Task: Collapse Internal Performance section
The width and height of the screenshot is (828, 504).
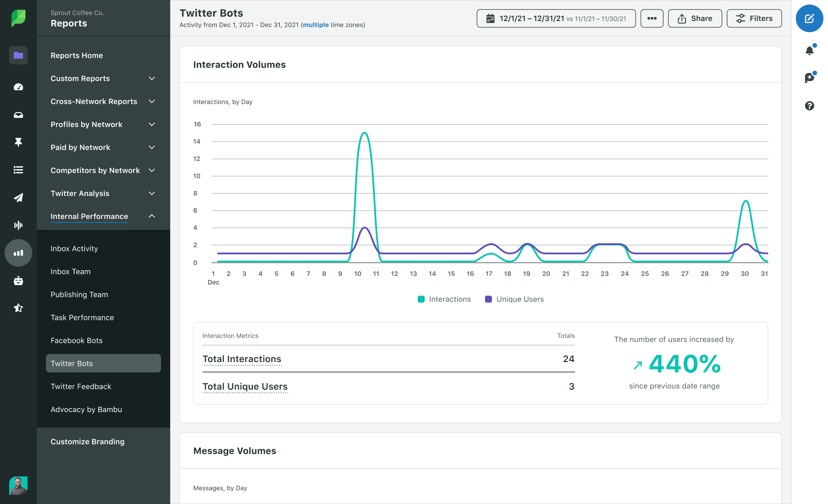Action: pos(103,216)
